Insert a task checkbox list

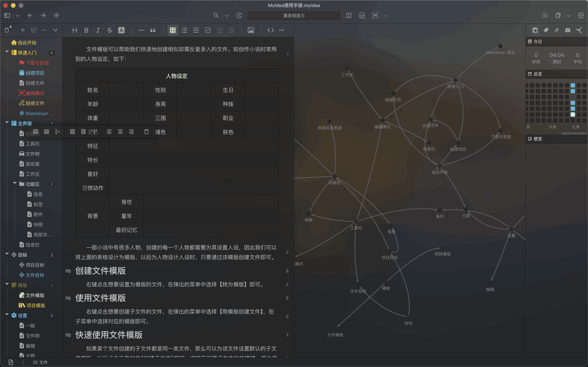tap(208, 30)
